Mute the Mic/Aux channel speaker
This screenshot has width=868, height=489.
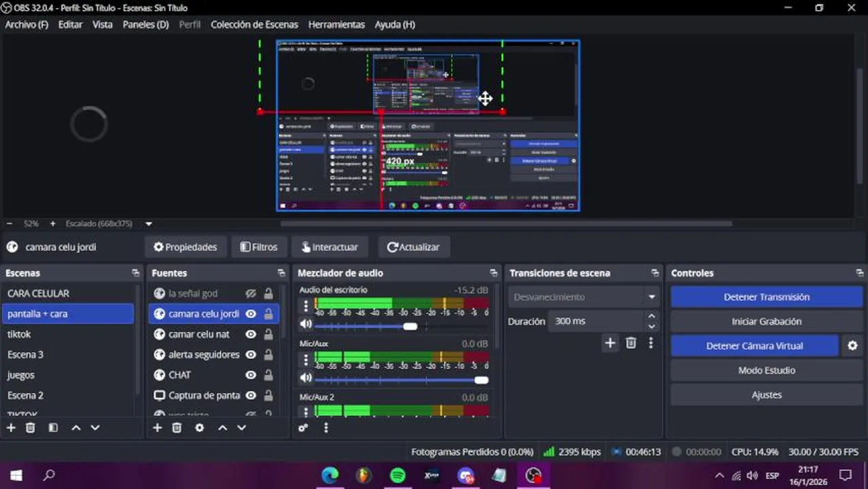[306, 378]
